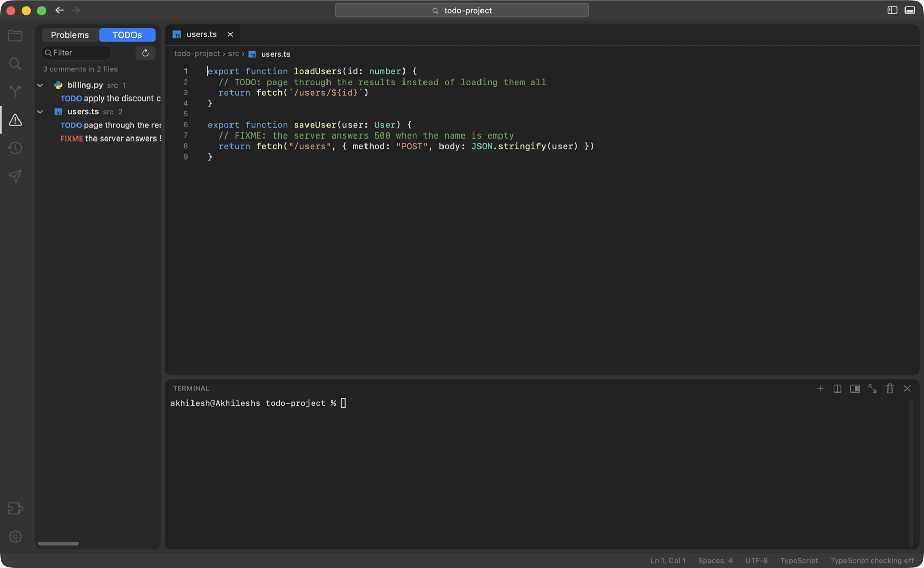Click the sidebar horizontal scrollbar
This screenshot has width=924, height=568.
[59, 543]
